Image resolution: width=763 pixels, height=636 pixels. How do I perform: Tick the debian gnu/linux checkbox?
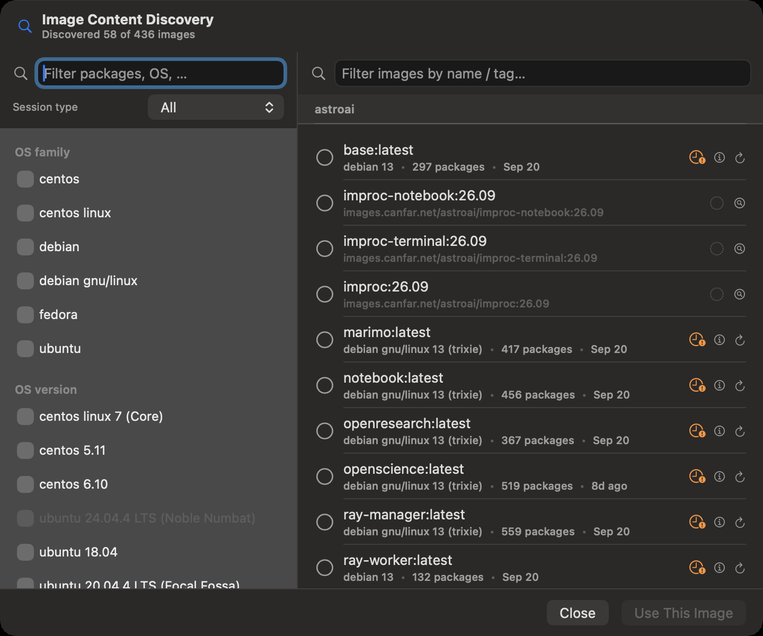[x=25, y=281]
